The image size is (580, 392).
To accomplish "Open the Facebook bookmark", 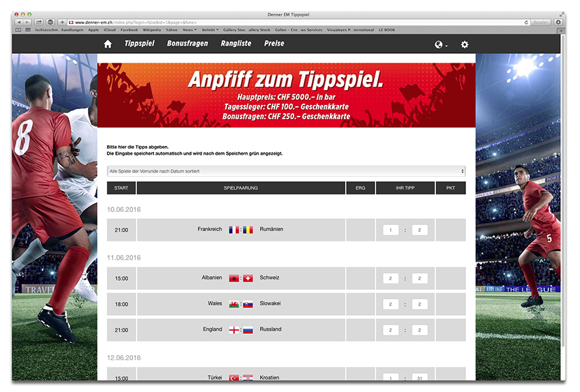I will point(129,30).
